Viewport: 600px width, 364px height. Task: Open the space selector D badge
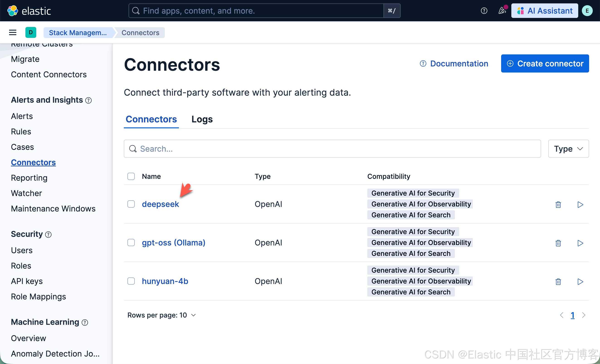31,32
